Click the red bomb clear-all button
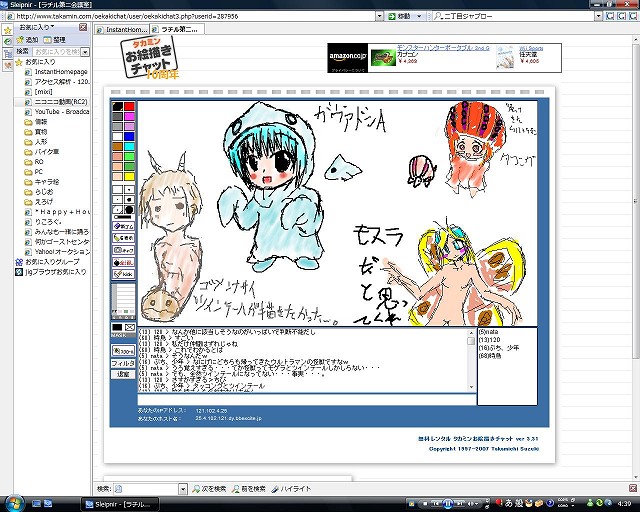 click(x=123, y=262)
